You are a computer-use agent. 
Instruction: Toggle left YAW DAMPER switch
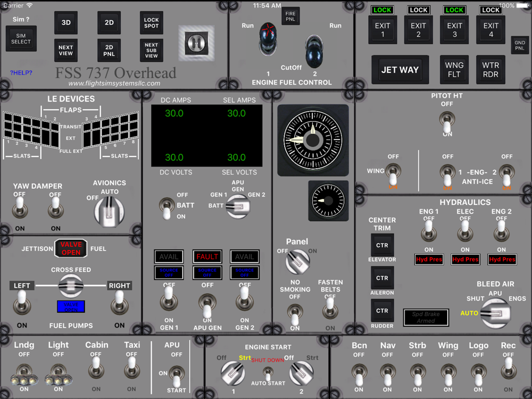[x=20, y=207]
